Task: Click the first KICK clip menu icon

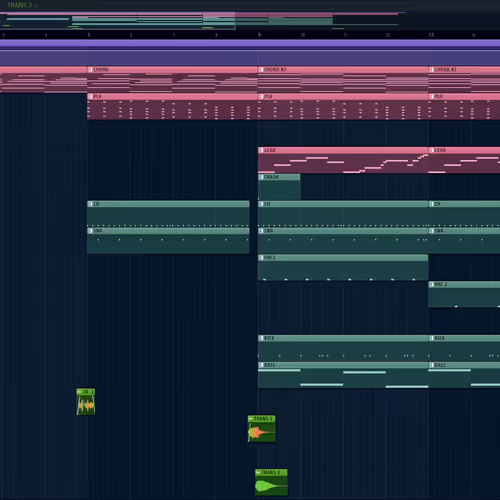Action: (x=261, y=338)
